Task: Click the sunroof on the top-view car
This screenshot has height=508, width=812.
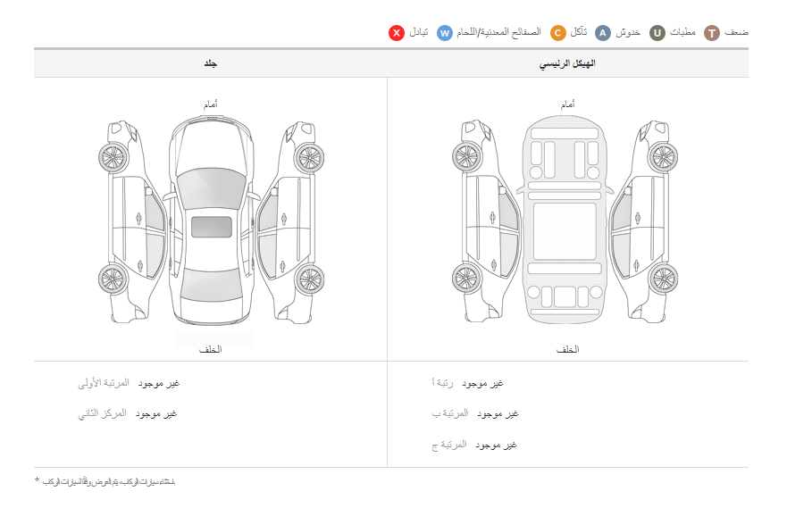Action: [211, 227]
